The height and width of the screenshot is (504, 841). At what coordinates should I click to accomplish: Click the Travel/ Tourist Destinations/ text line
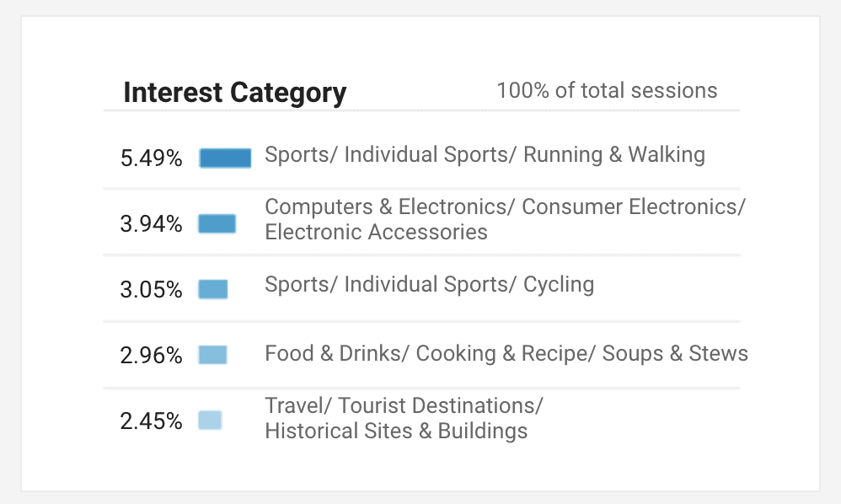point(404,406)
